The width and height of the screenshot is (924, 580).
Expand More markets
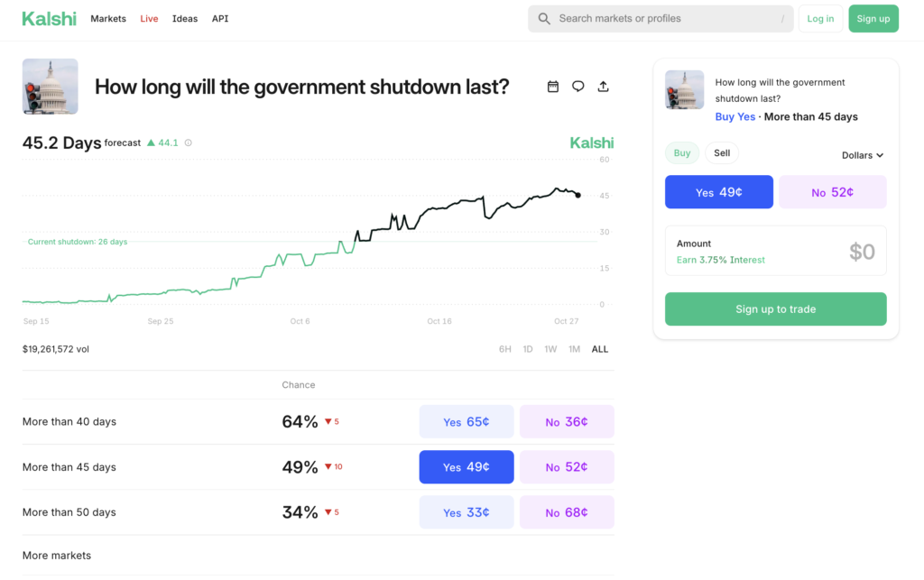(56, 555)
